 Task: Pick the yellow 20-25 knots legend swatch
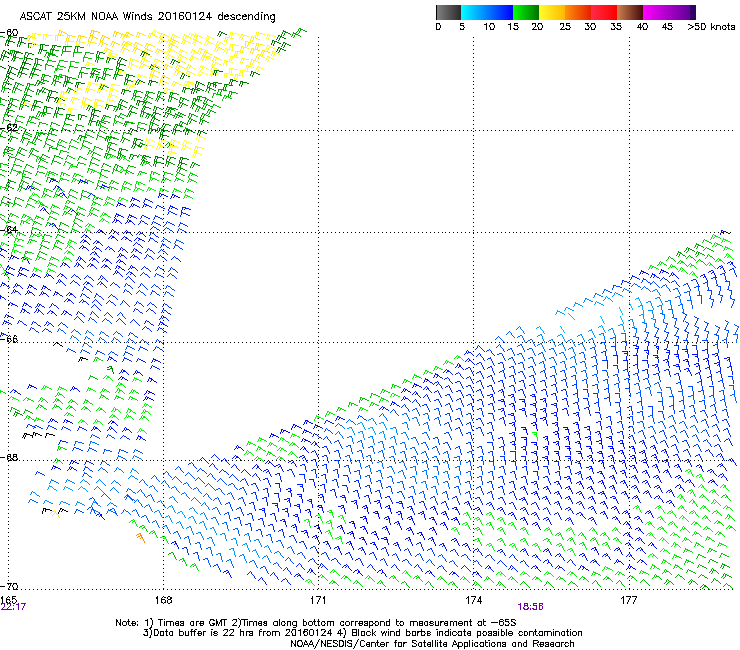tap(552, 12)
